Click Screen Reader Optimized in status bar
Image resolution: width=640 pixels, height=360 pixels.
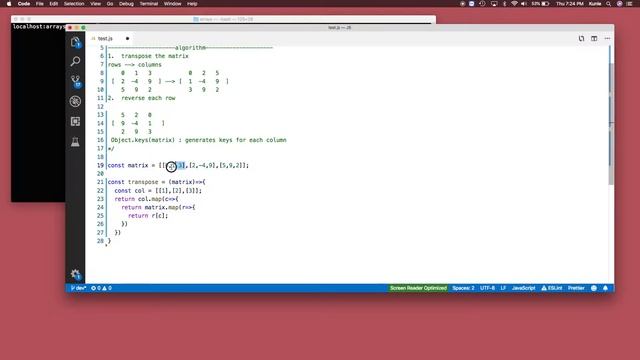click(x=418, y=288)
